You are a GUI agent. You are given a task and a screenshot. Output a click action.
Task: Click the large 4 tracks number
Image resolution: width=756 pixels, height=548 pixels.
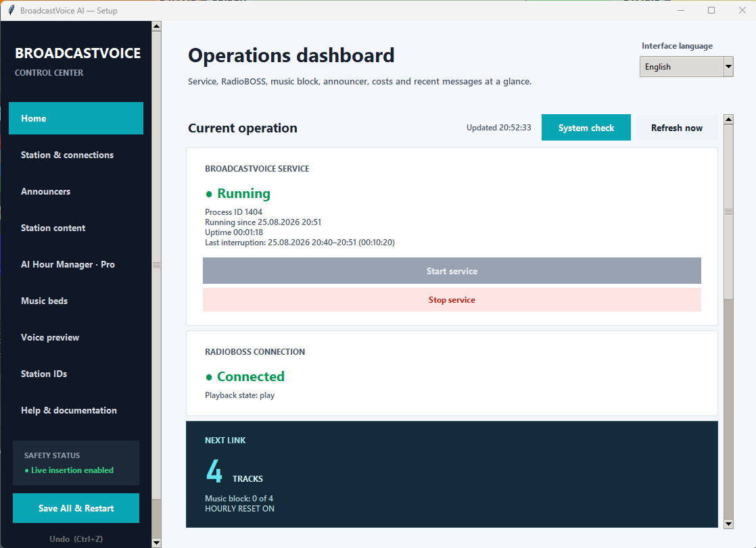pyautogui.click(x=214, y=471)
